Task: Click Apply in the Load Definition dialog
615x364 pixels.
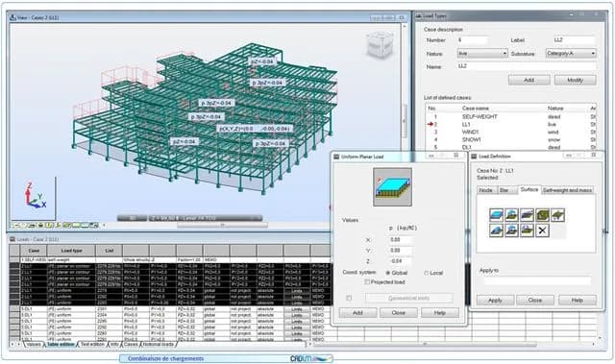Action: click(495, 301)
